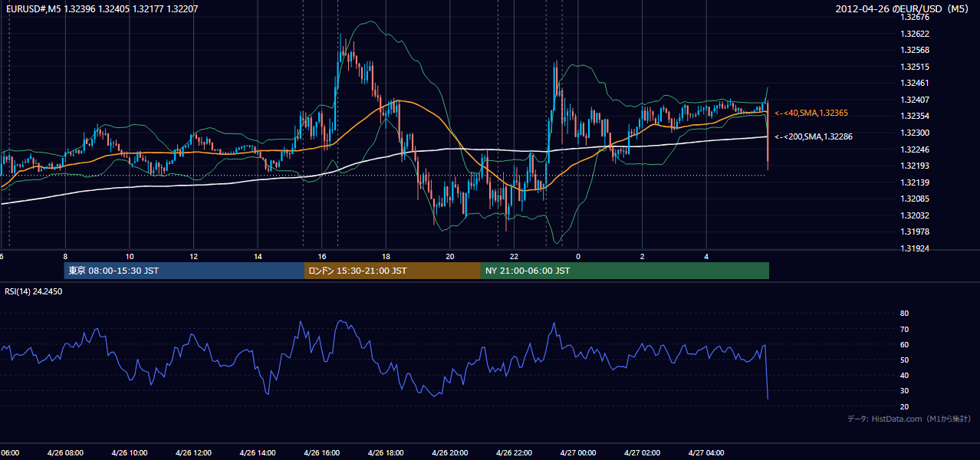Click price level 1.32568 on the axis
980x460 pixels.
pos(916,50)
